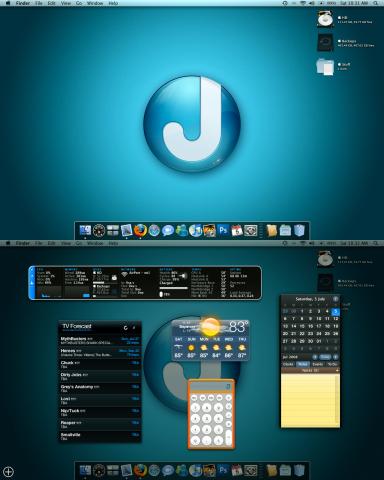Select Chuck row in TV Forecast

100,364
